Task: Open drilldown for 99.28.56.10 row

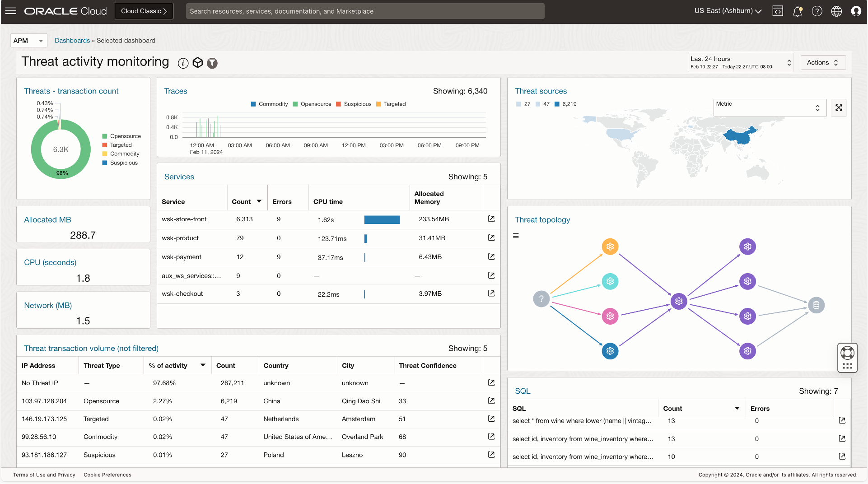Action: pyautogui.click(x=491, y=437)
